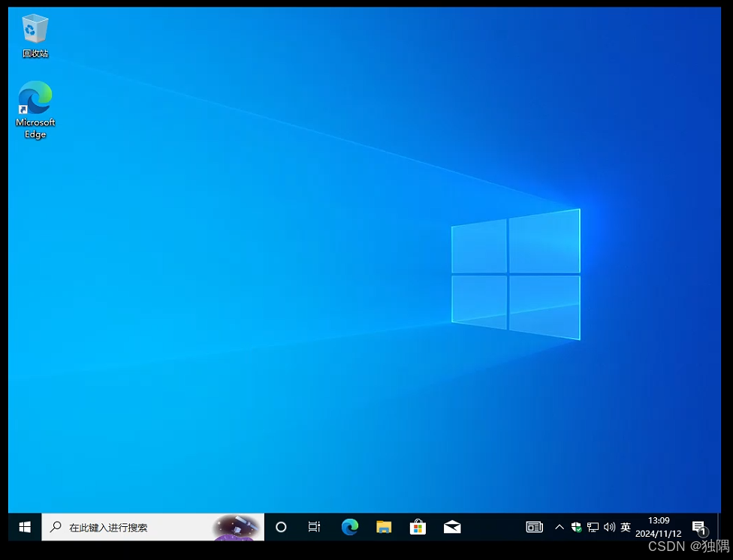Screen dimensions: 733x560
Task: Open File Explorer from the taskbar
Action: point(384,527)
